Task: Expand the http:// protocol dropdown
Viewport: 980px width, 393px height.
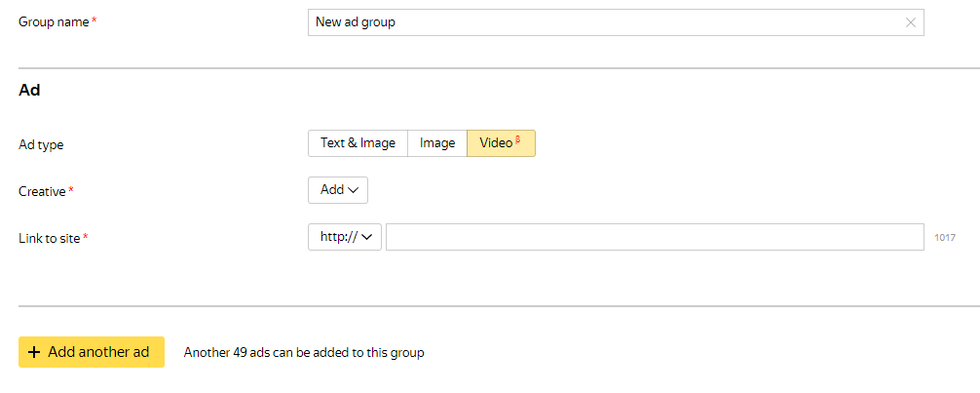Action: tap(344, 237)
